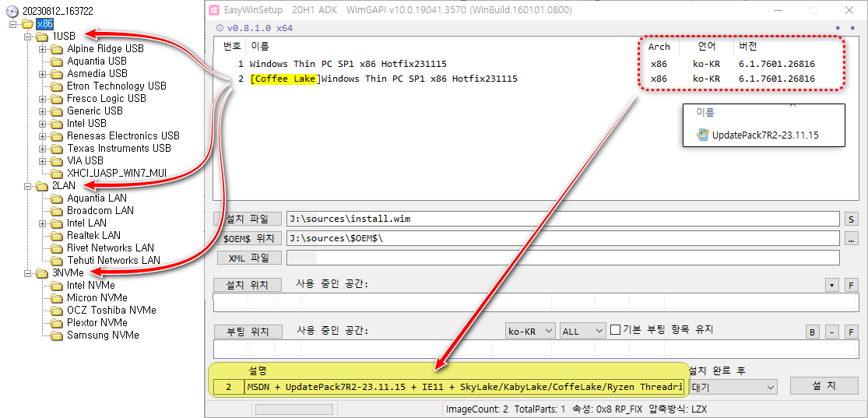Click the install.wim path input field
868x418 pixels.
pos(563,219)
